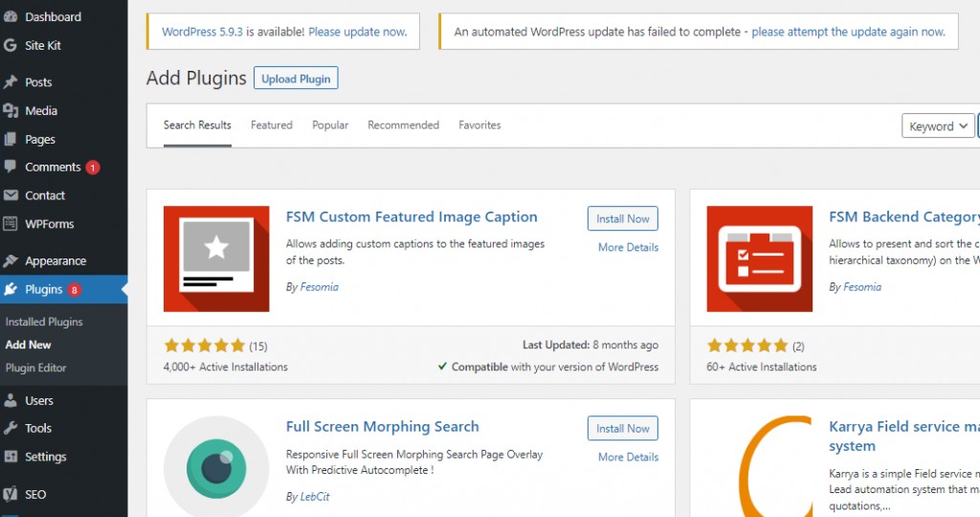Click 'please attempt the update again now' link
Viewport: 980px width, 517px height.
click(848, 32)
